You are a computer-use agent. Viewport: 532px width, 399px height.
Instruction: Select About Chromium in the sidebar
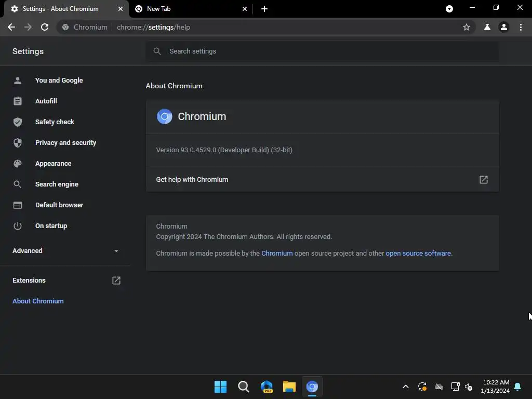tap(38, 301)
